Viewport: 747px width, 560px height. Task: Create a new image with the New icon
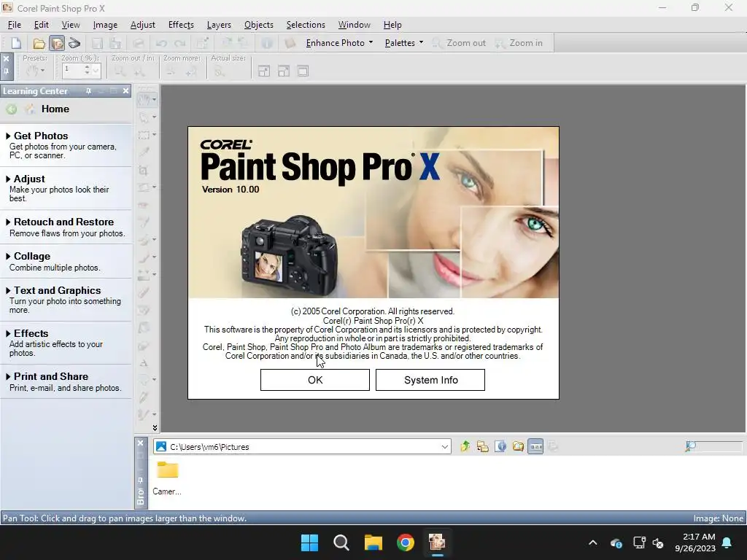(16, 43)
